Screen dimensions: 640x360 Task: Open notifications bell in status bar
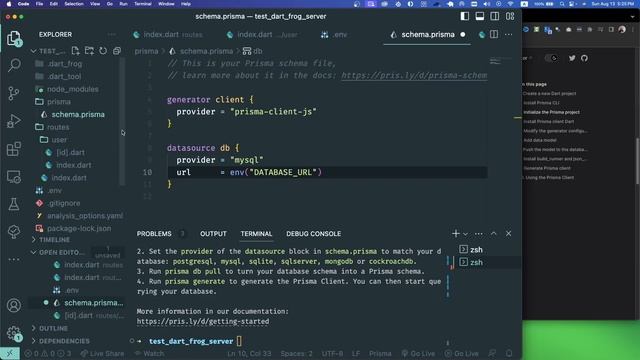point(509,353)
